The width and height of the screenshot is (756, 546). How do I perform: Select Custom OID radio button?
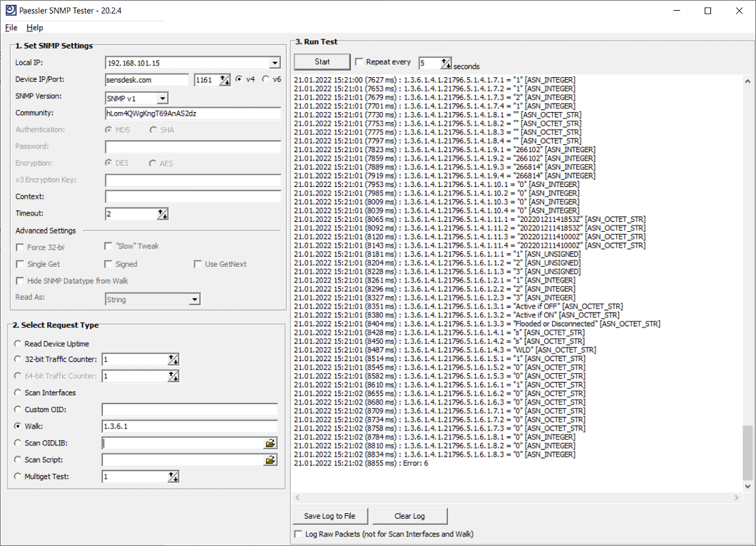(18, 409)
